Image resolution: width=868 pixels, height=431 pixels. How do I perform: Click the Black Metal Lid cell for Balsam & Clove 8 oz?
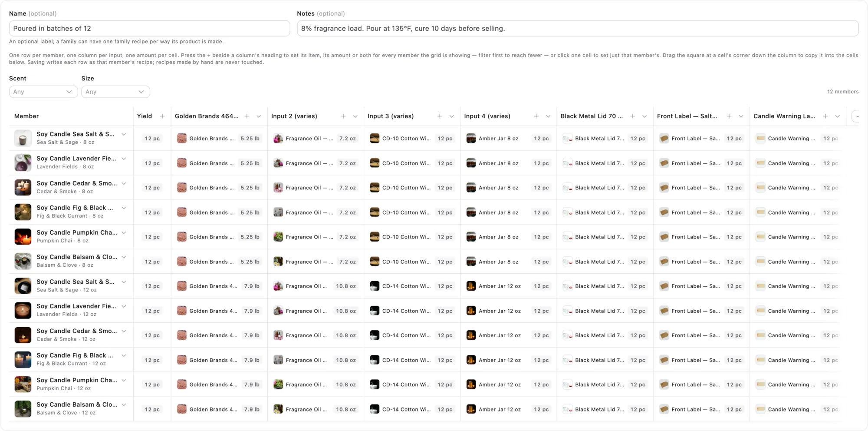605,262
